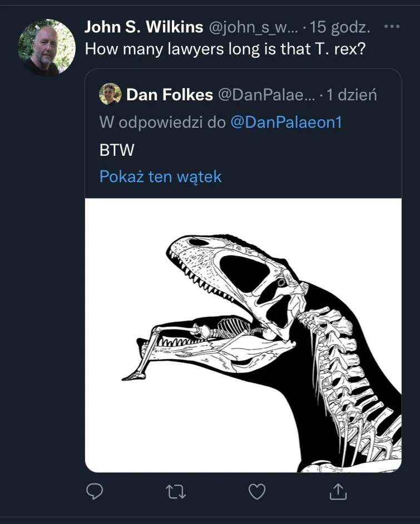Click the heart icon to favorite the tweet

click(256, 492)
